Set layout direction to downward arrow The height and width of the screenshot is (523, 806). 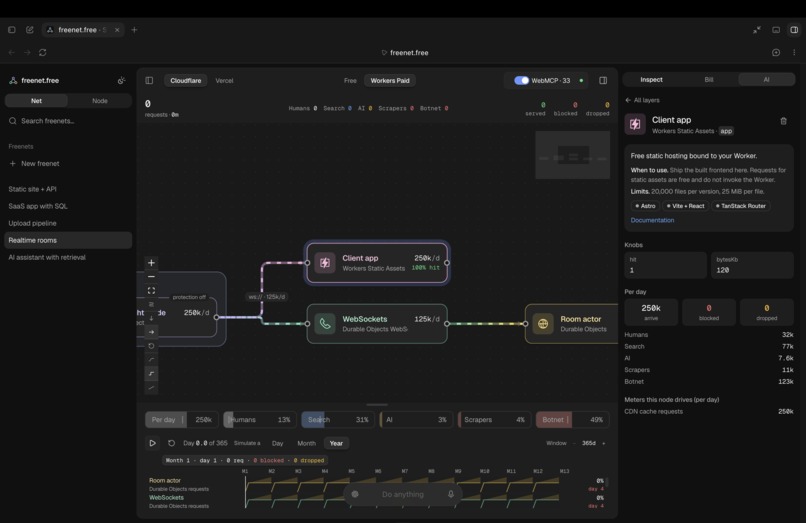tap(151, 318)
